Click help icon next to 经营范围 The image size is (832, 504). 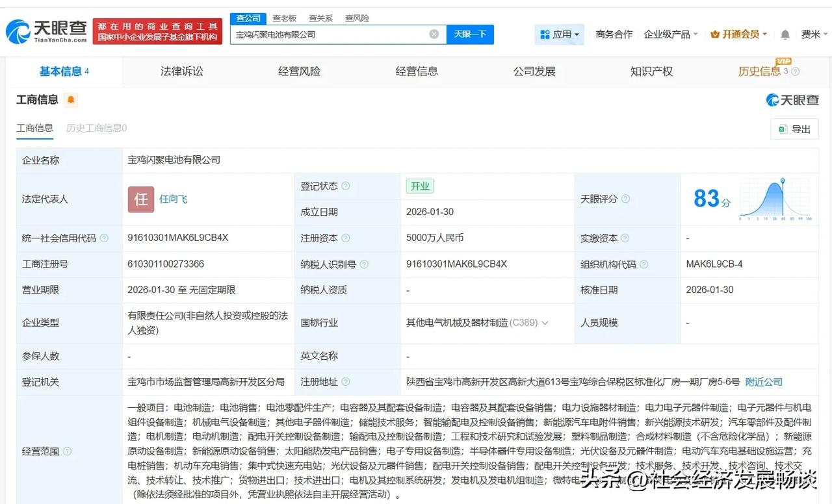click(67, 451)
